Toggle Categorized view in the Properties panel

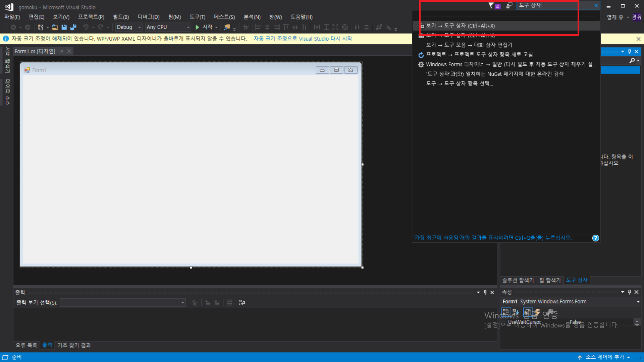pyautogui.click(x=506, y=311)
